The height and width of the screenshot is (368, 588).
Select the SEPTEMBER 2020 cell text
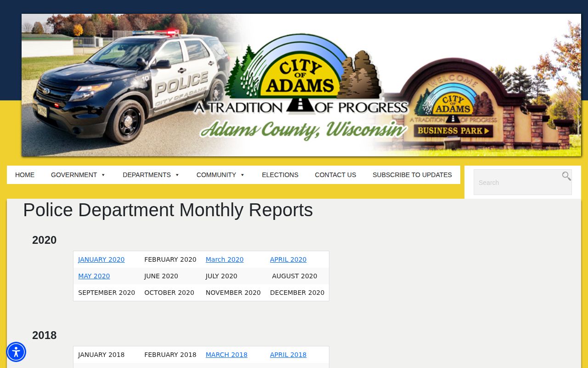tap(107, 293)
